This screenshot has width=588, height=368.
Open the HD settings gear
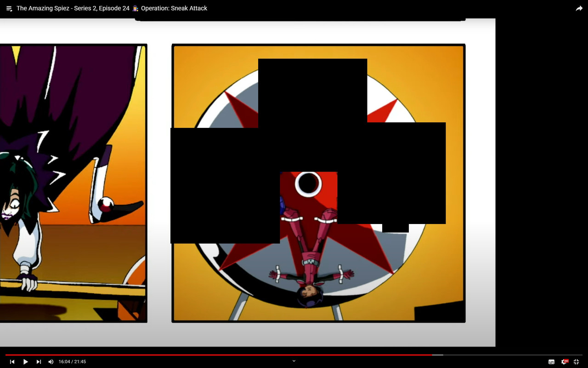click(565, 362)
